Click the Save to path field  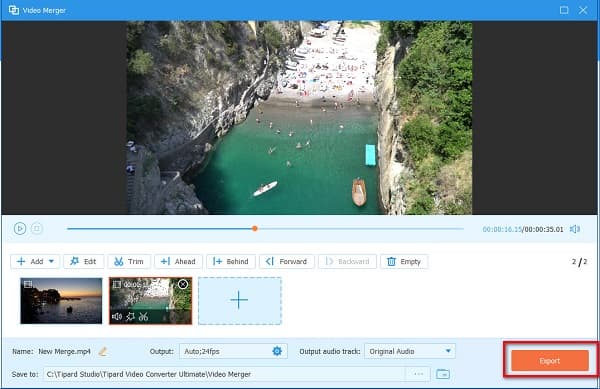pyautogui.click(x=225, y=374)
